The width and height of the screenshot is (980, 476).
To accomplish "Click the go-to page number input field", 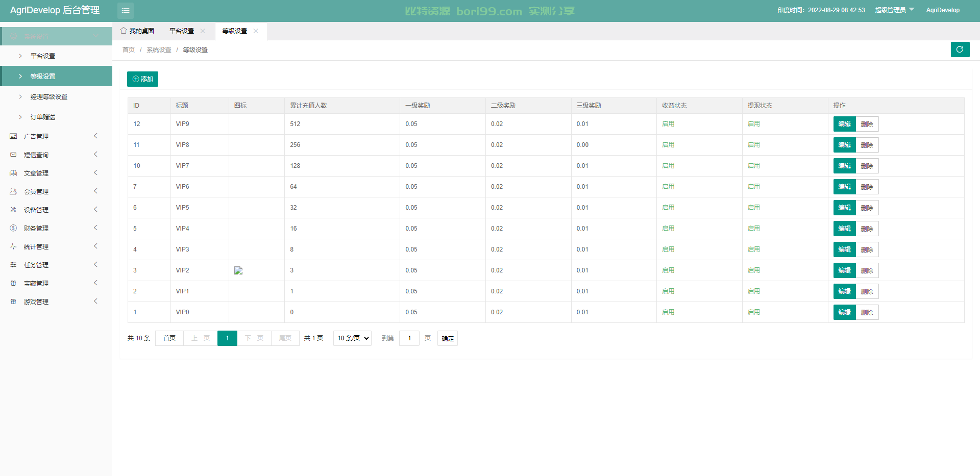I will click(x=409, y=338).
